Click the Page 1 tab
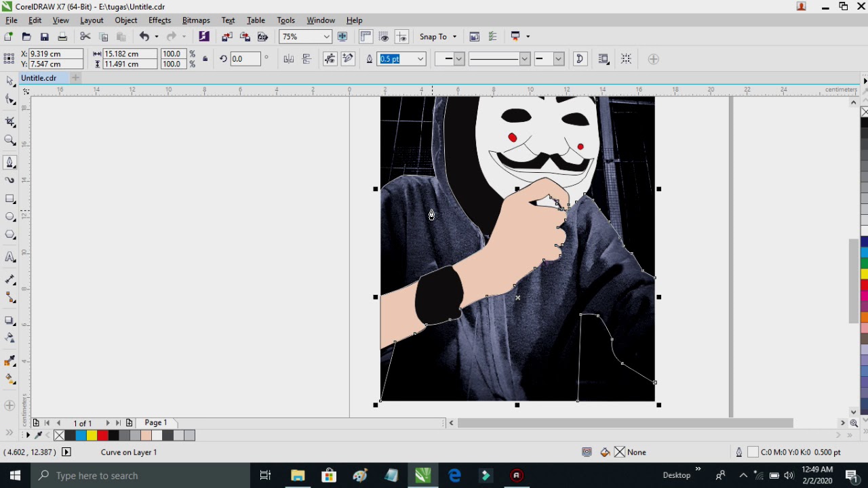The height and width of the screenshot is (488, 868). (x=155, y=423)
